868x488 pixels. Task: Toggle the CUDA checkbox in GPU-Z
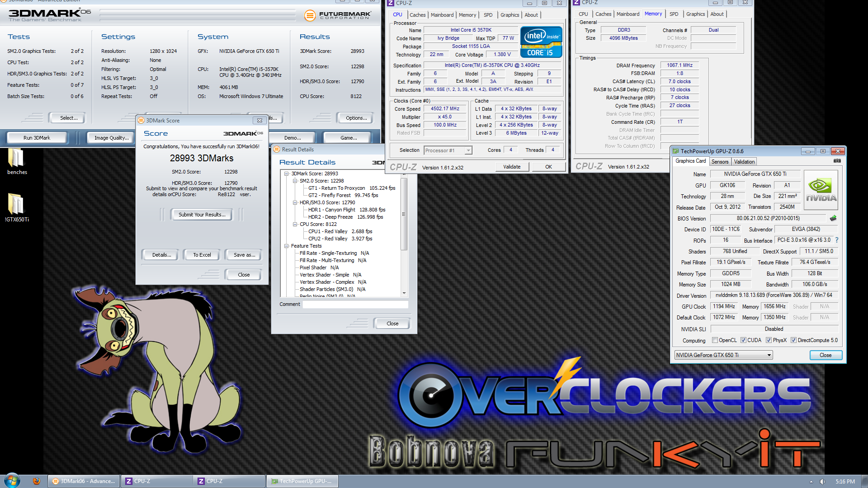pyautogui.click(x=743, y=340)
